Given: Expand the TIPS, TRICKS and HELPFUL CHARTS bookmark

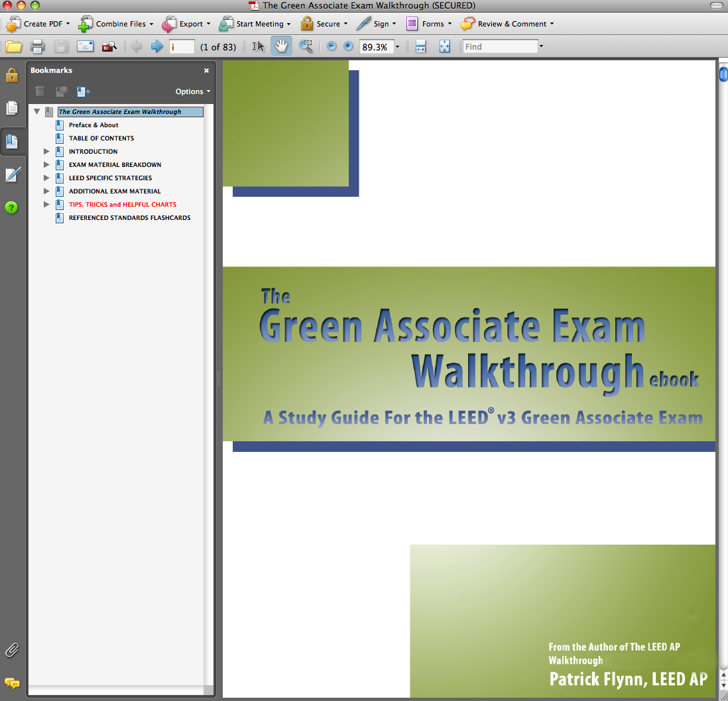Looking at the screenshot, I should [46, 204].
